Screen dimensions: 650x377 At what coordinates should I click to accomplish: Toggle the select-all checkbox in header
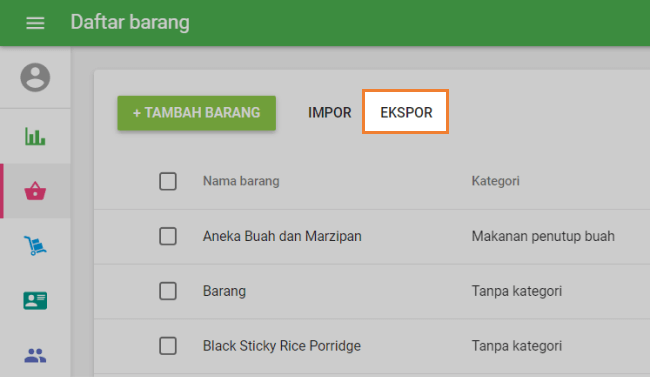click(x=168, y=181)
